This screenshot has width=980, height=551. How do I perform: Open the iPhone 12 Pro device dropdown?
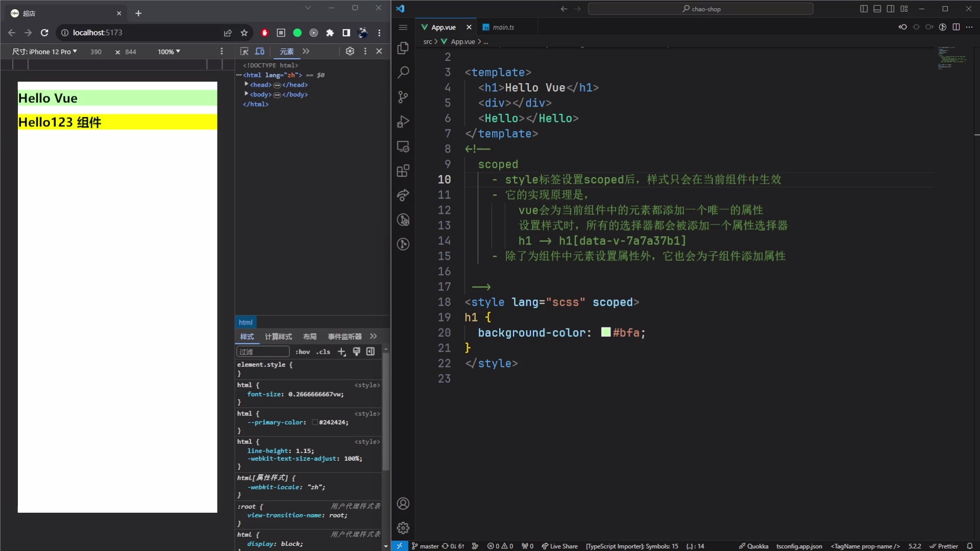[x=44, y=51]
